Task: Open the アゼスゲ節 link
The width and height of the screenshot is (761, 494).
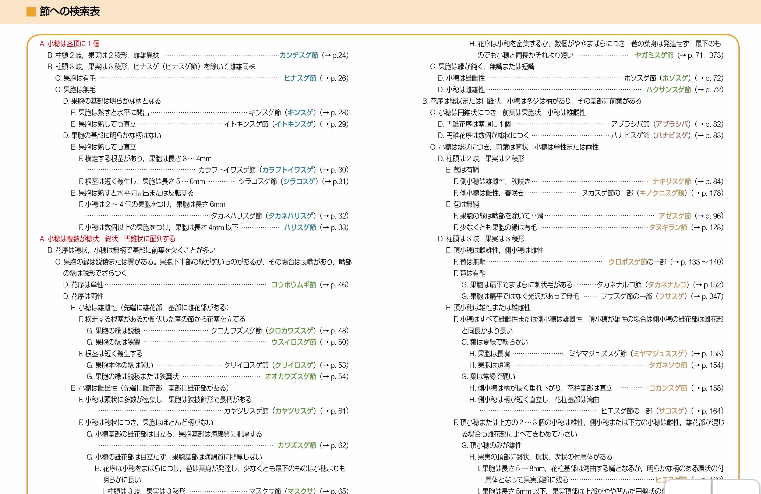Action: [x=675, y=216]
